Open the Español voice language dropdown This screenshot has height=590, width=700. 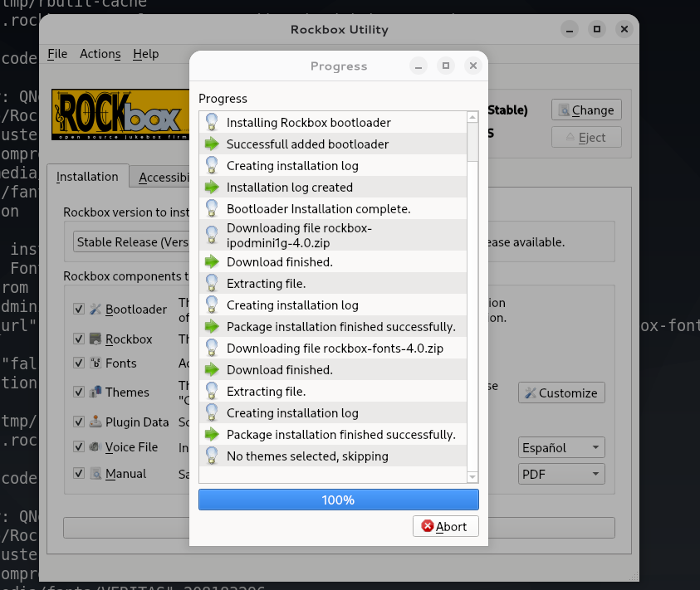(561, 448)
